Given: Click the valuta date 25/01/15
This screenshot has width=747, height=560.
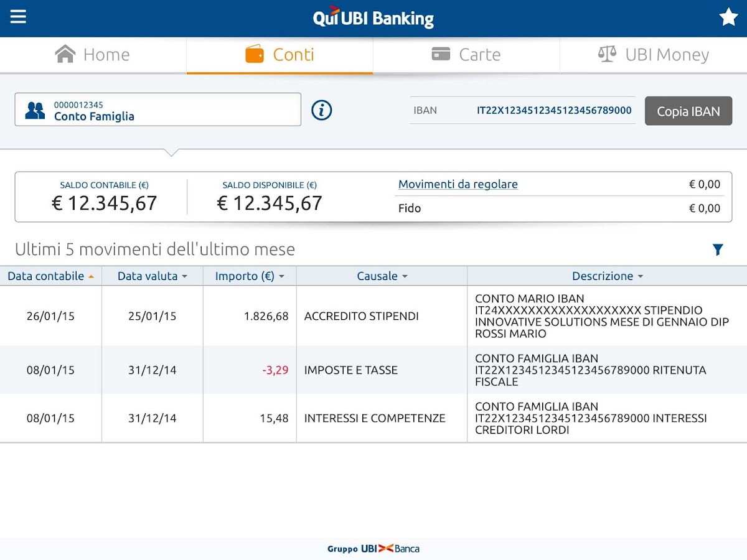Looking at the screenshot, I should pos(153,316).
